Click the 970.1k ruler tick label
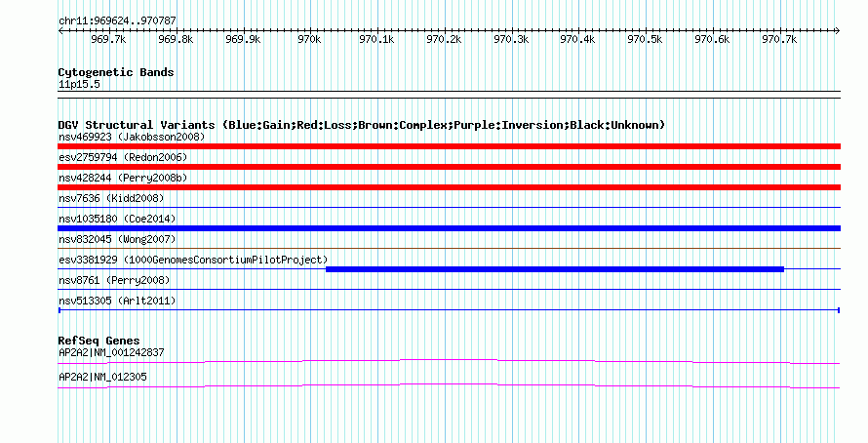The width and height of the screenshot is (868, 443). 376,39
